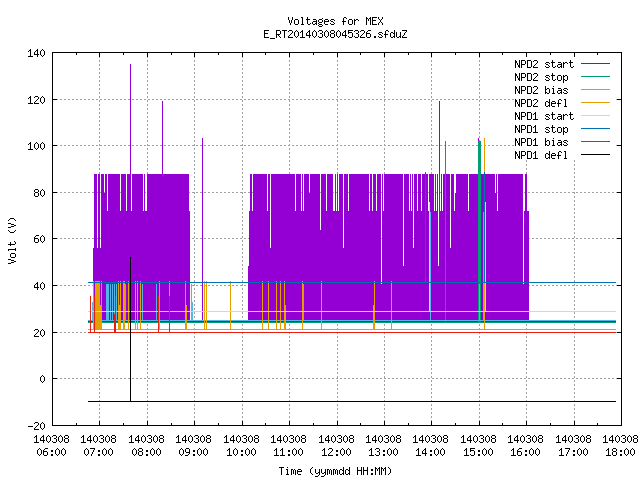
Task: Click the y-axis tick label 140
Action: (x=36, y=53)
